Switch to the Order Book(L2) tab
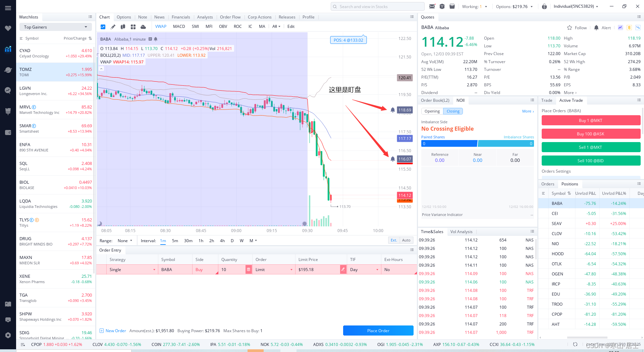644x352 pixels. pyautogui.click(x=435, y=100)
